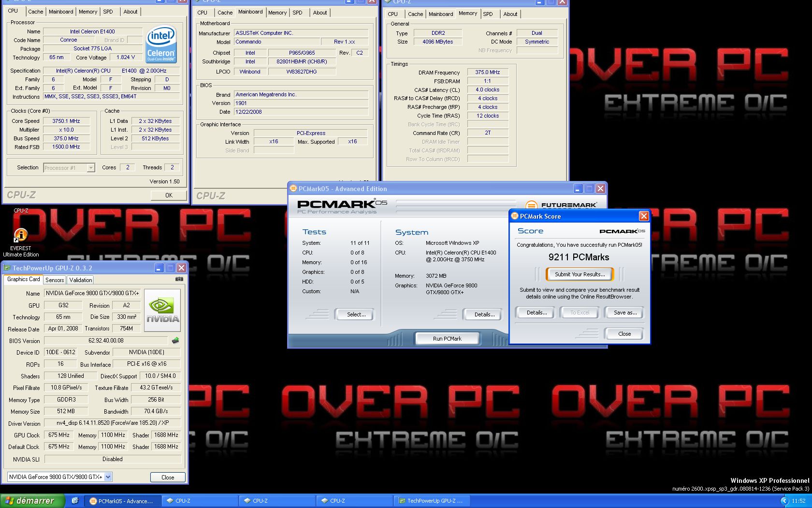This screenshot has height=508, width=812.
Task: Click the 9211 PCMarks score text
Action: 579,257
